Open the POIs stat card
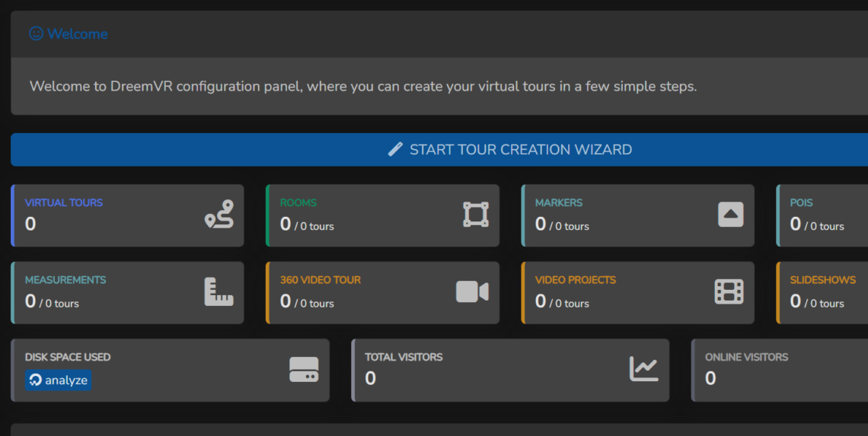 tap(822, 215)
